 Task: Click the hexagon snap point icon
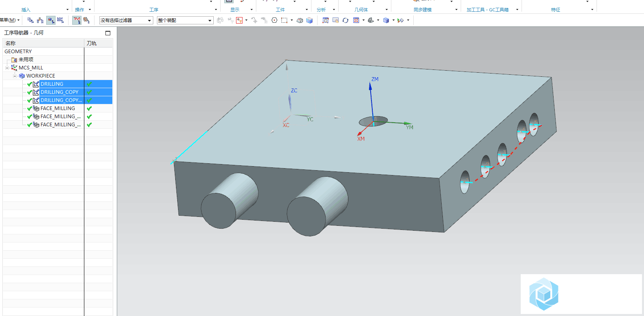275,20
